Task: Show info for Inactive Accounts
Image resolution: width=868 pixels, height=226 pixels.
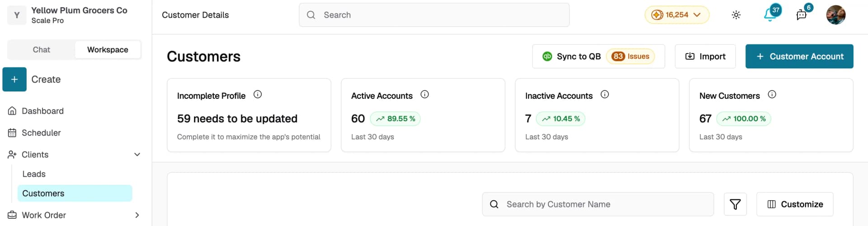Action: [604, 94]
